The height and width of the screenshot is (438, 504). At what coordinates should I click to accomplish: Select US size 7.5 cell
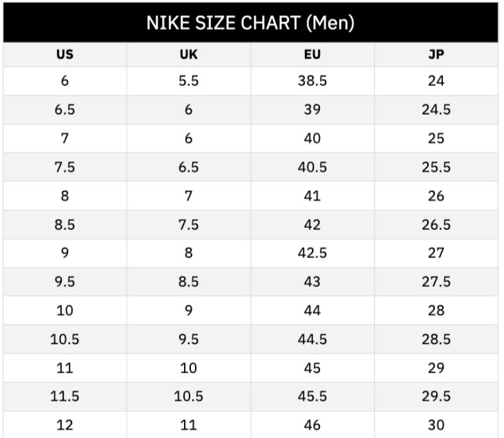click(65, 167)
